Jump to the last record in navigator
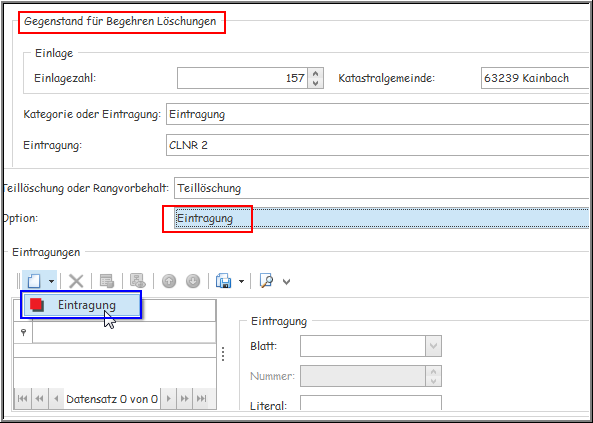Viewport: 593px width, 423px height. click(x=202, y=398)
